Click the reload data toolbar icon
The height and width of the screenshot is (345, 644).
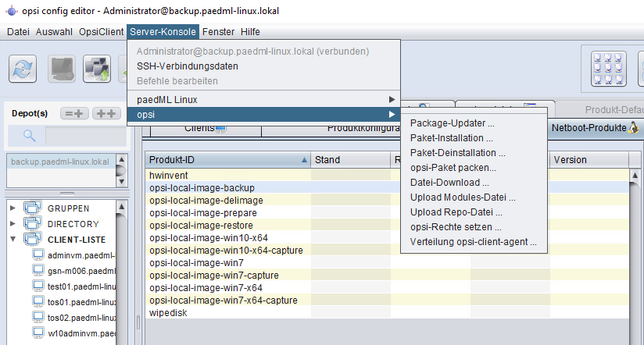[x=23, y=69]
